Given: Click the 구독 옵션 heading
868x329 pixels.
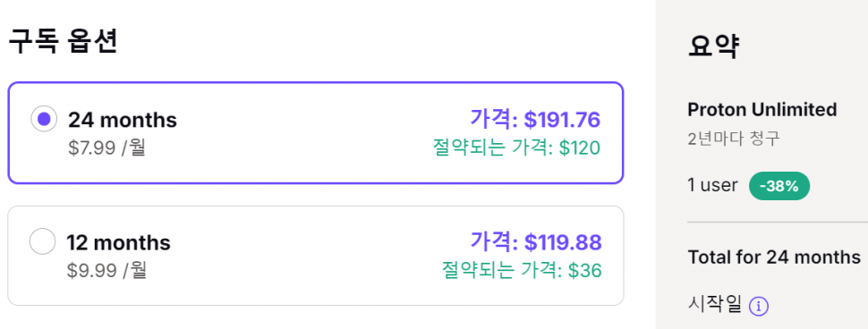Looking at the screenshot, I should point(63,42).
